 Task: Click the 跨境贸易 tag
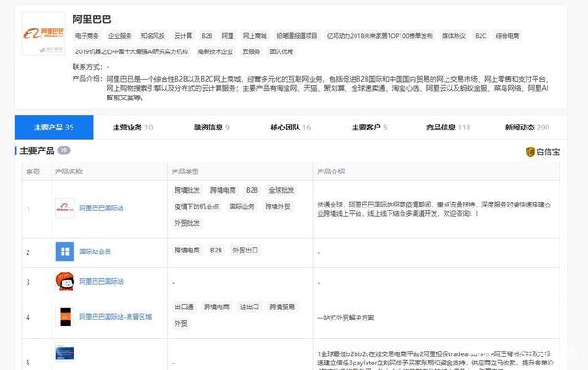(282, 307)
